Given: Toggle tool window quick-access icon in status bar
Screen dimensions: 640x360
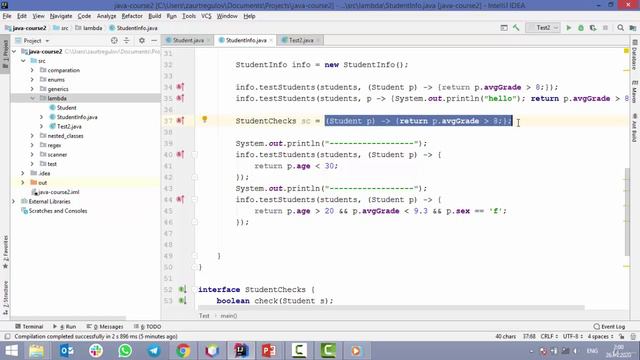Looking at the screenshot, I should click(x=7, y=337).
